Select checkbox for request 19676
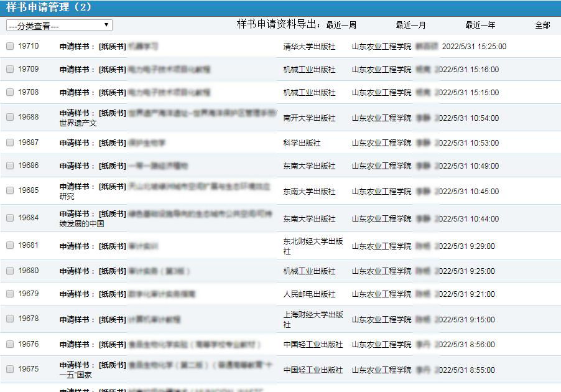The image size is (561, 392). [x=10, y=344]
